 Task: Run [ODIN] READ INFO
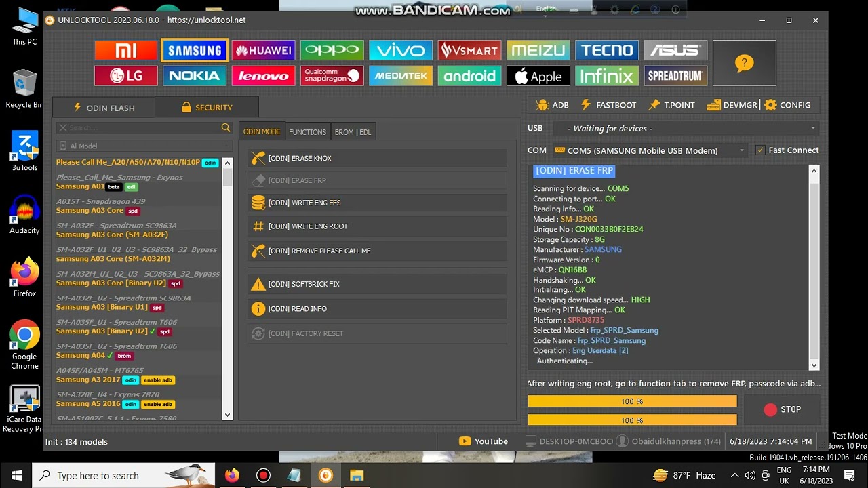[378, 308]
